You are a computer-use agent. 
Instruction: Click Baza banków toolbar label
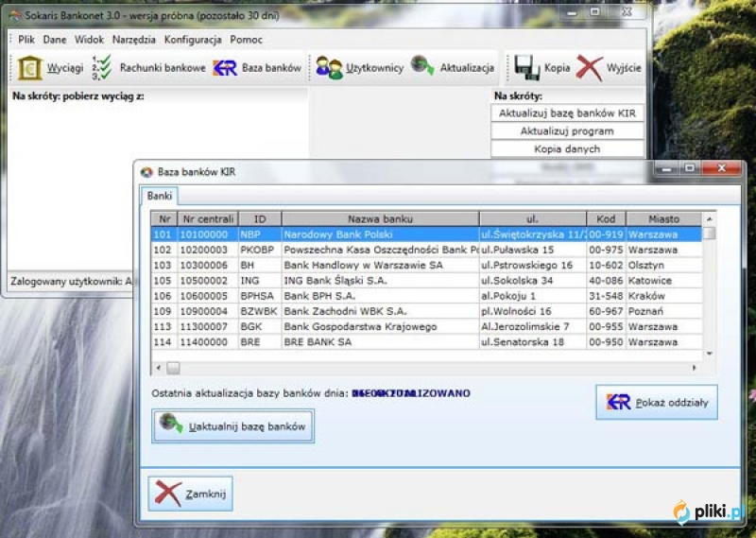[x=271, y=67]
